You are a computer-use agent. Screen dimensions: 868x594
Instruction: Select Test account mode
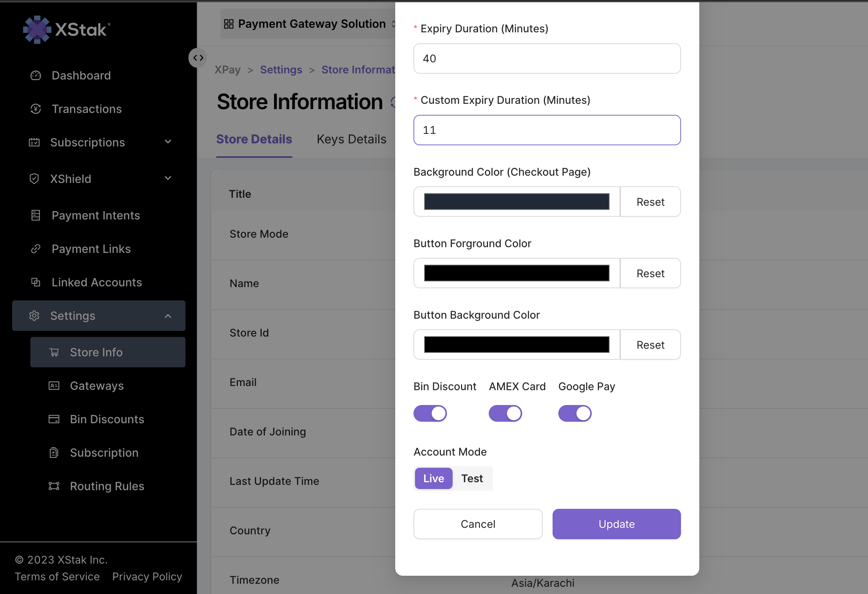click(x=472, y=478)
